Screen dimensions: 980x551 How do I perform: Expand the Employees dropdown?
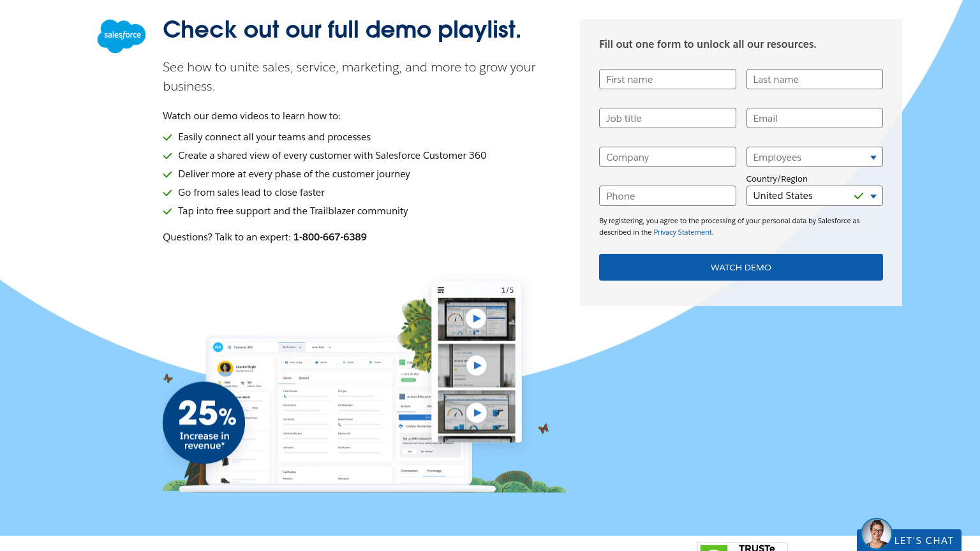(814, 157)
